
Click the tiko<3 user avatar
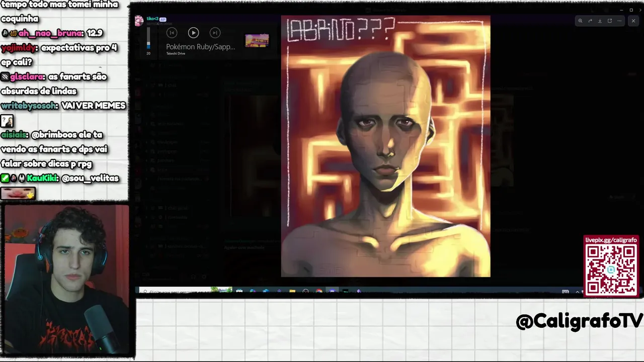point(139,20)
